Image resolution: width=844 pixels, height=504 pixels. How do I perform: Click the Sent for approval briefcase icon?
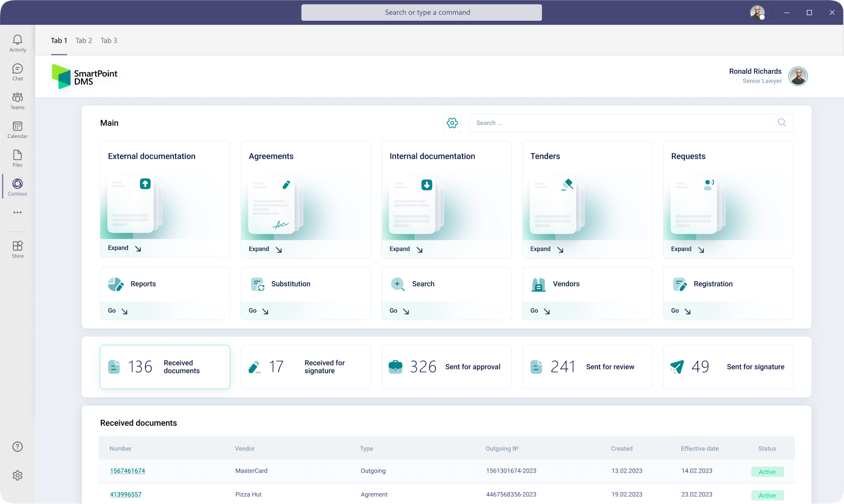click(x=396, y=366)
